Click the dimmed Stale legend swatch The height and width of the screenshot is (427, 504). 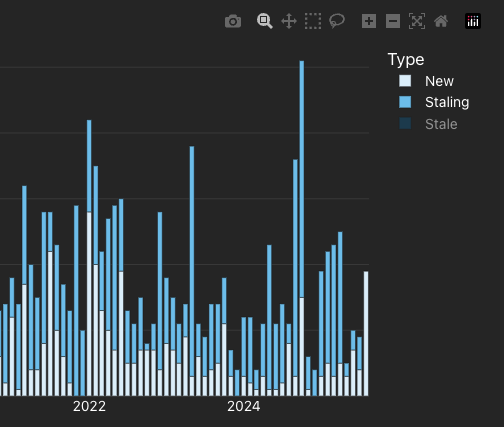click(x=405, y=123)
